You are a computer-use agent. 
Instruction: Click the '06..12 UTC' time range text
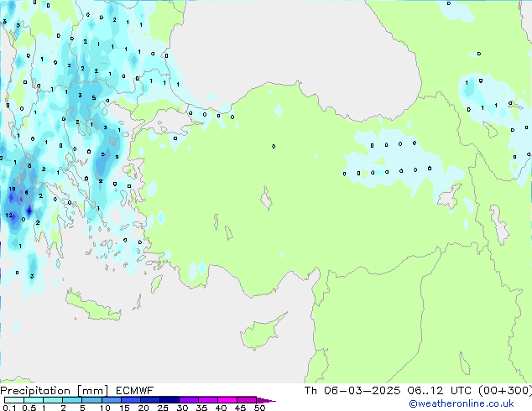pos(440,391)
